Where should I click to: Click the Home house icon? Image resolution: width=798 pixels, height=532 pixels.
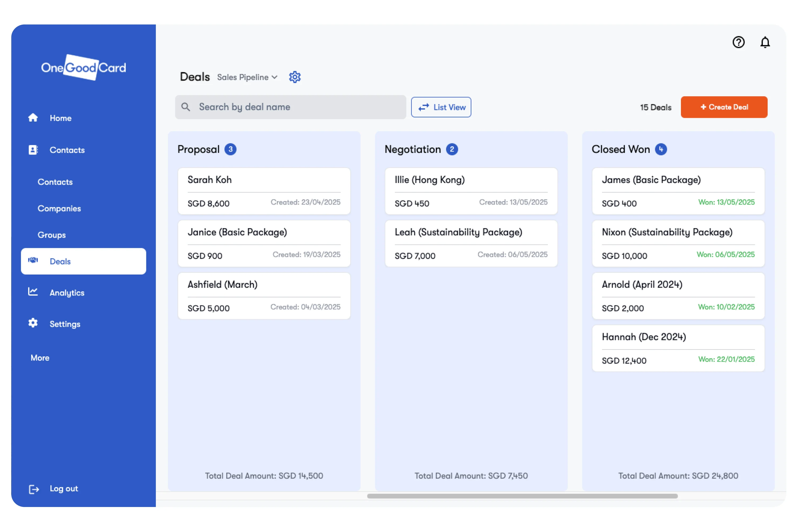point(33,118)
